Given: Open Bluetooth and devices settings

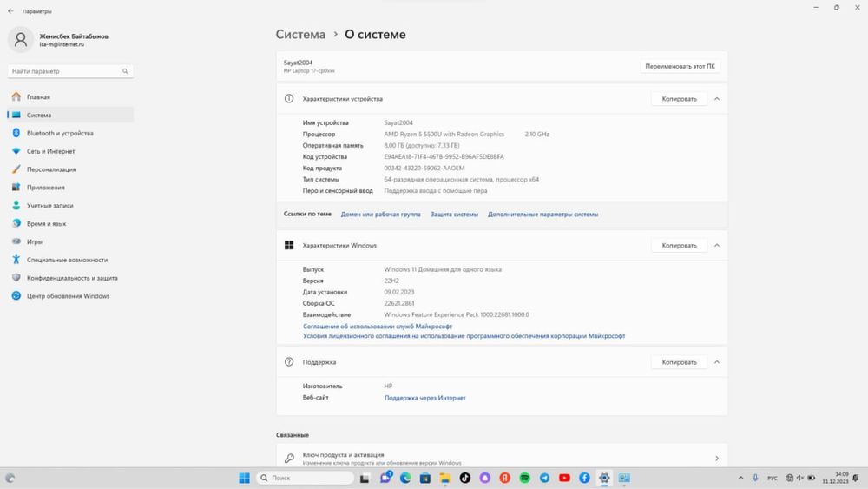Looking at the screenshot, I should (x=59, y=133).
